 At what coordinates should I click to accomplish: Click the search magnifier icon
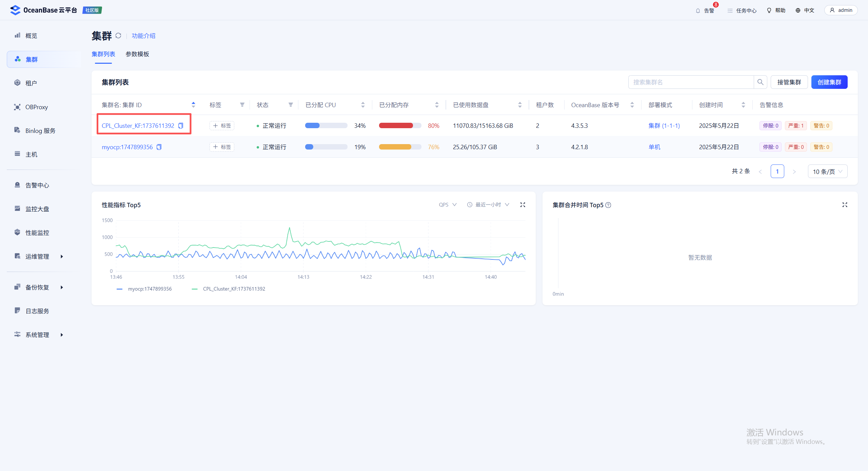(x=760, y=82)
